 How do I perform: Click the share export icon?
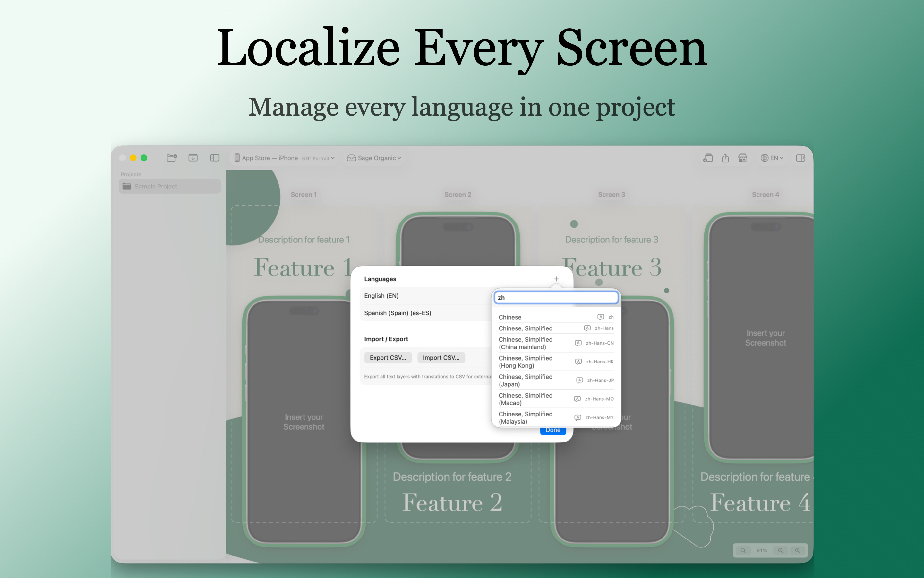[725, 158]
